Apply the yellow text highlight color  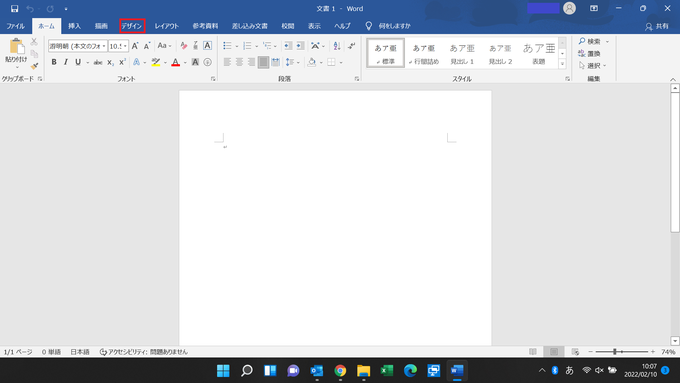(156, 62)
